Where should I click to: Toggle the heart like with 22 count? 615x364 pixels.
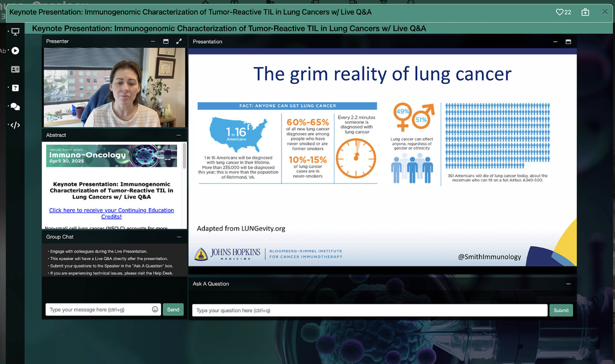563,12
